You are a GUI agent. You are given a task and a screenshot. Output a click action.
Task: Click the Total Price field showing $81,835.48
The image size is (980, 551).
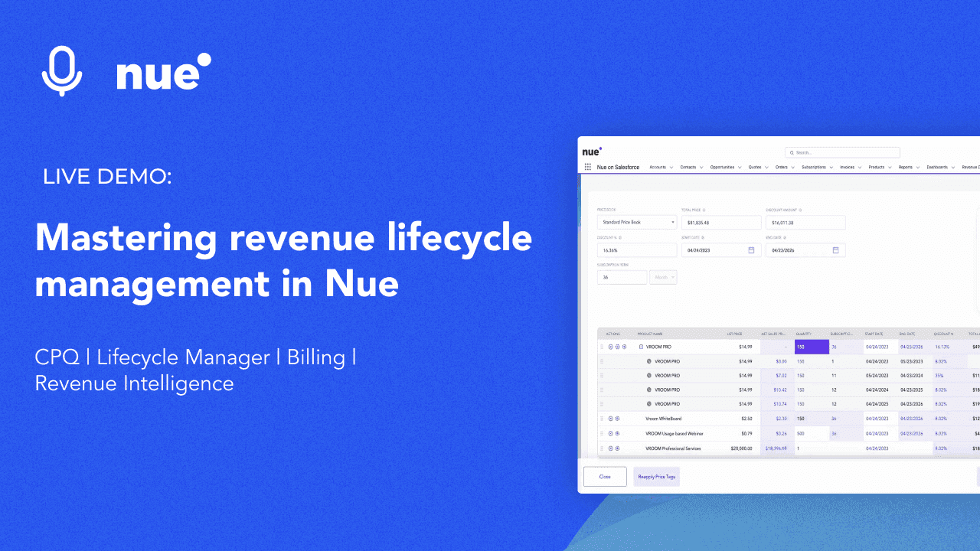(721, 222)
